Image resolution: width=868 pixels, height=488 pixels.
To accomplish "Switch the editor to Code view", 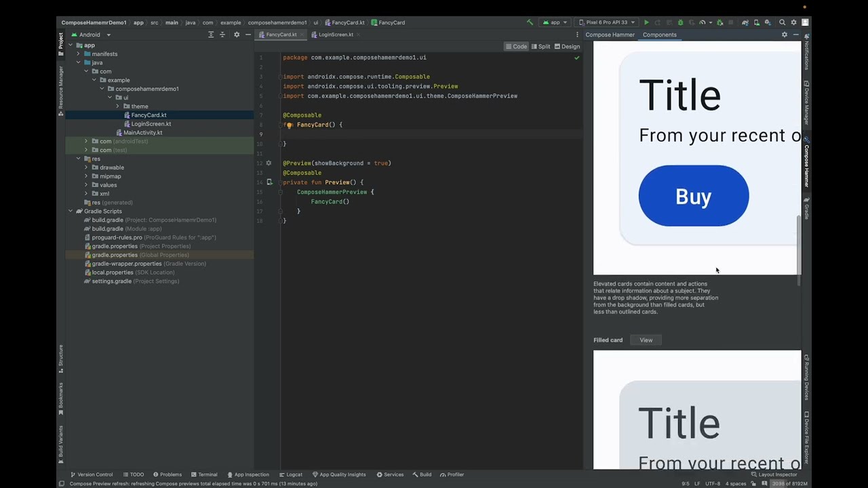I will pyautogui.click(x=516, y=47).
